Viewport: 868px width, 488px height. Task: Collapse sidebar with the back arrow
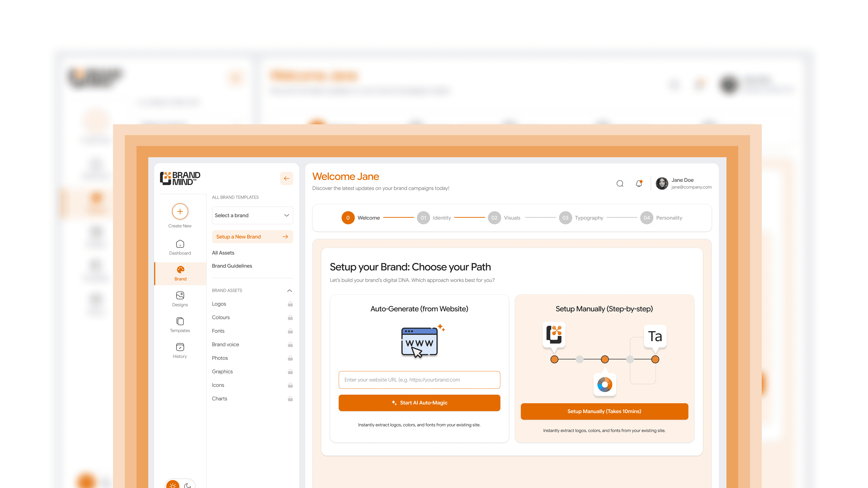pyautogui.click(x=286, y=178)
